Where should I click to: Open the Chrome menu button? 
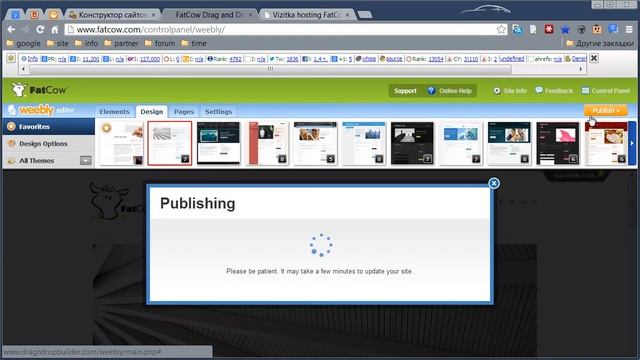click(x=629, y=29)
